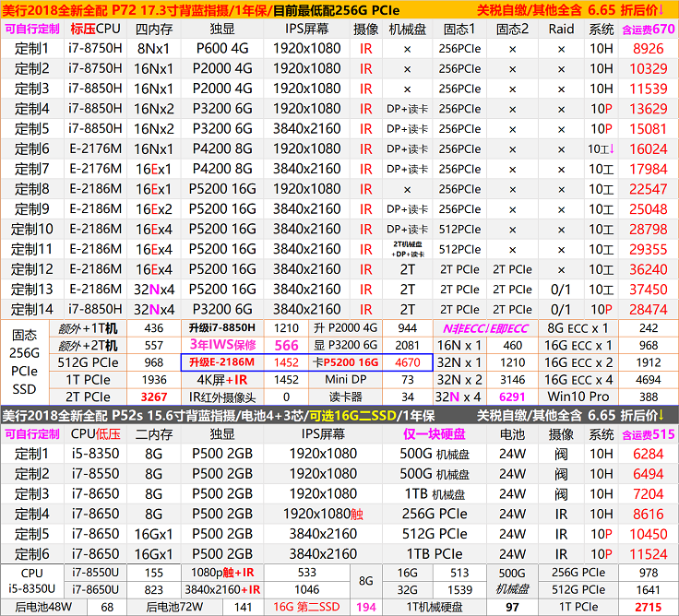Select the 4K屏+IR option cell
679x616 pixels.
[220, 379]
